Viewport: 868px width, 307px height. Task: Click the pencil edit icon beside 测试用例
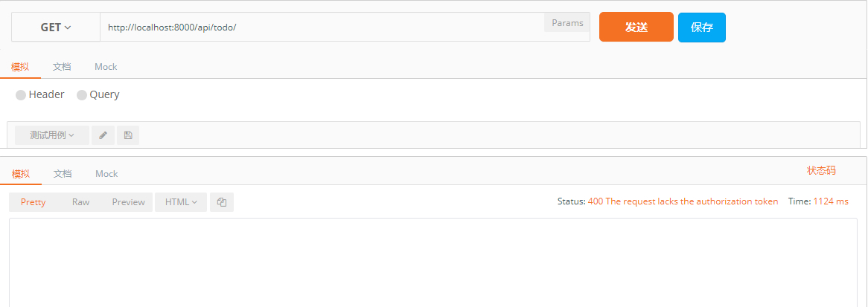coord(103,135)
